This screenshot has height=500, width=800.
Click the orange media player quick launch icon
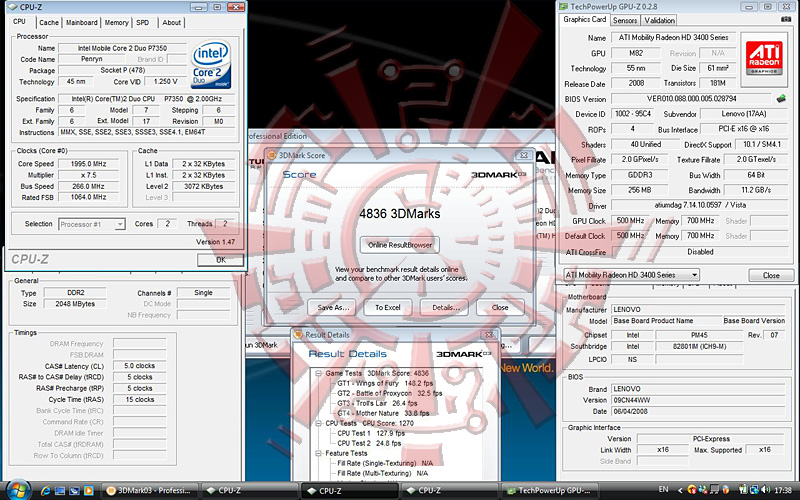pos(88,491)
